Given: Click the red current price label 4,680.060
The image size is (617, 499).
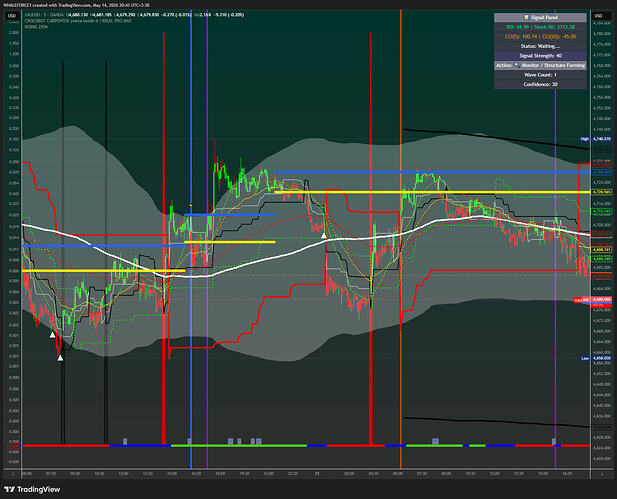Looking at the screenshot, I should click(x=601, y=299).
